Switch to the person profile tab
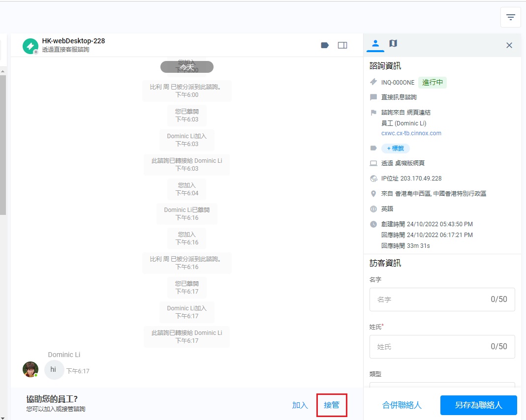 click(x=375, y=44)
